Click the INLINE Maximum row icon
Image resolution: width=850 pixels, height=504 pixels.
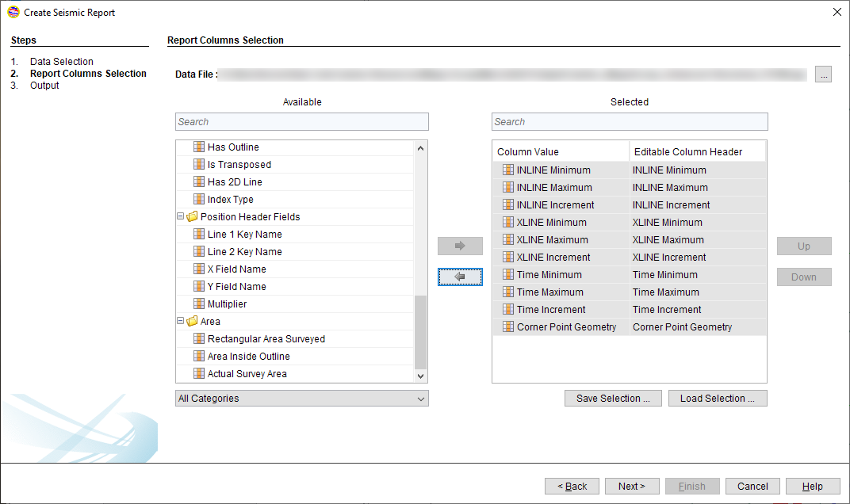tap(508, 187)
